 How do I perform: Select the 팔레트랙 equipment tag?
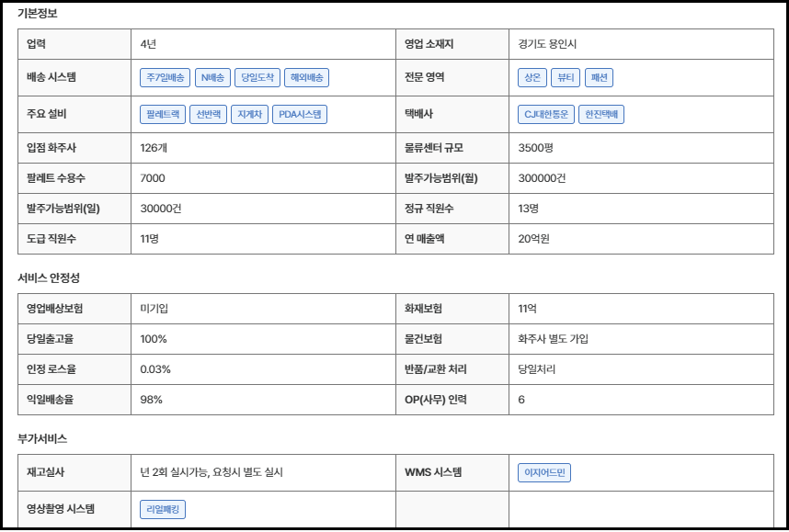(x=162, y=115)
